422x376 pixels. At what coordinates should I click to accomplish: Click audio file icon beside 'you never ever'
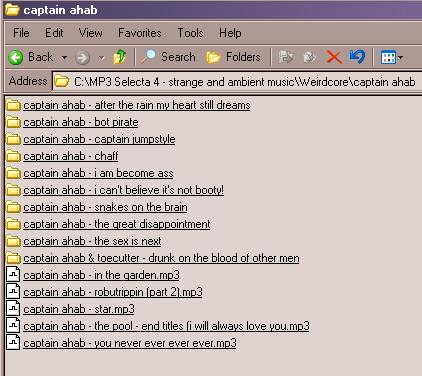pyautogui.click(x=13, y=343)
